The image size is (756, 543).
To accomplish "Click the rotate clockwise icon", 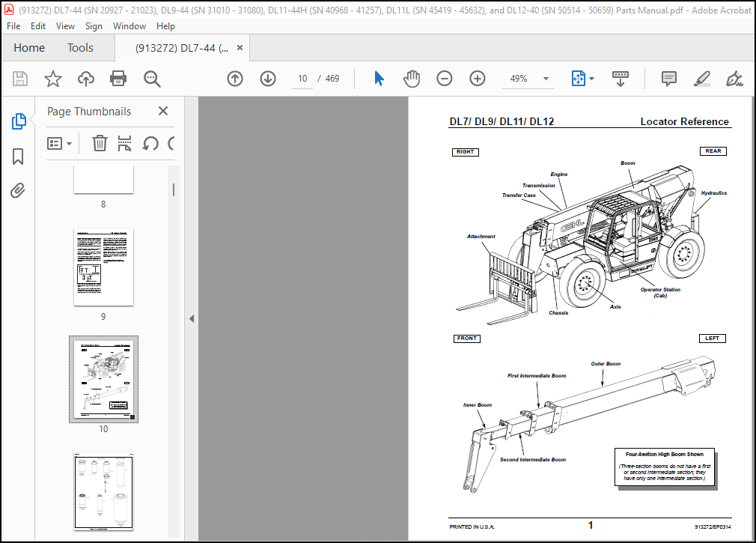I will [171, 143].
